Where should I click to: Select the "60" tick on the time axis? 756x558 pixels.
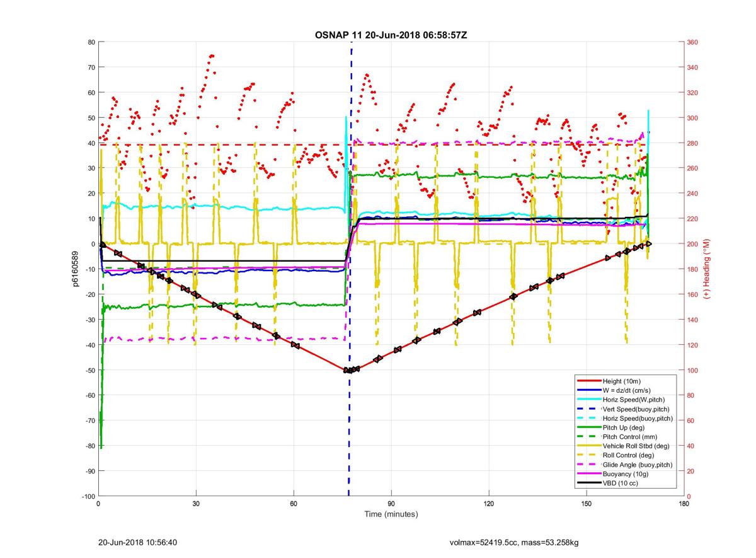[294, 504]
